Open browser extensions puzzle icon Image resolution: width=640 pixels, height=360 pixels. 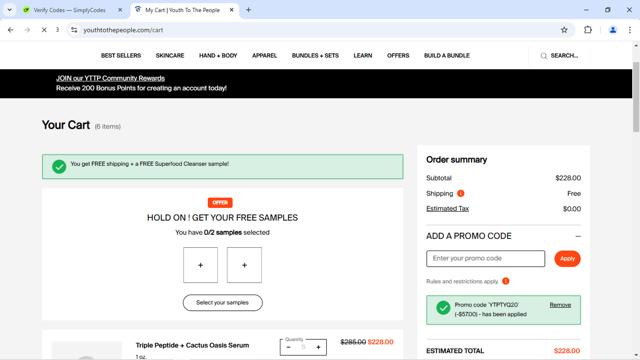(588, 30)
